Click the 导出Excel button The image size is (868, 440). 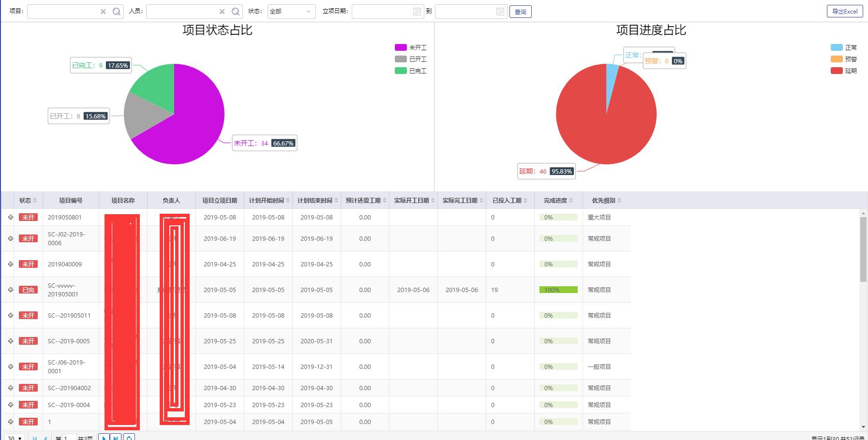point(844,11)
